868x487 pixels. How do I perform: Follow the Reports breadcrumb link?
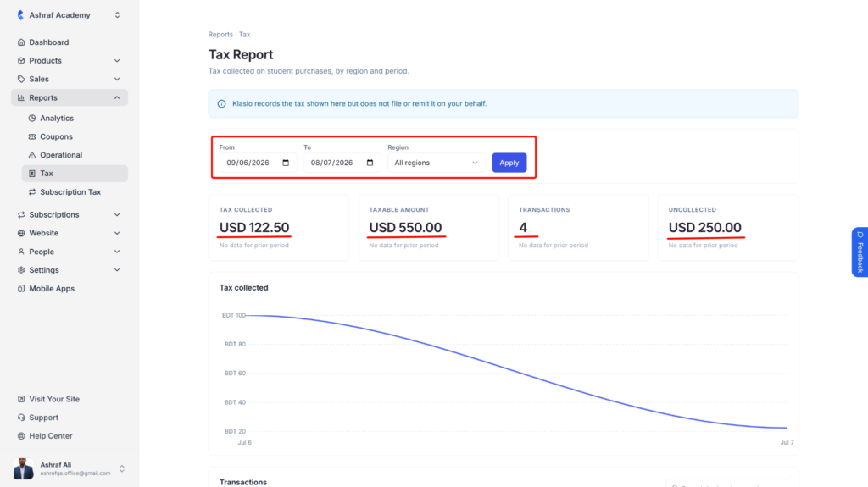point(220,35)
